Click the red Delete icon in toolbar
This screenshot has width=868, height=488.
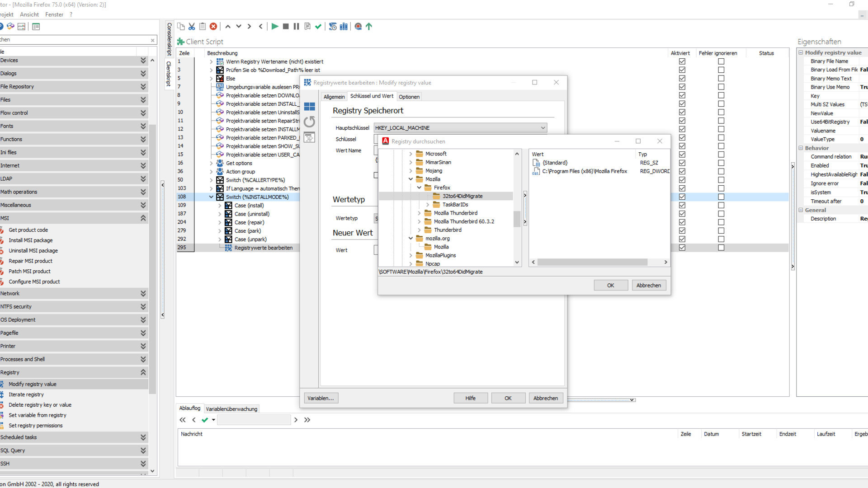point(213,27)
